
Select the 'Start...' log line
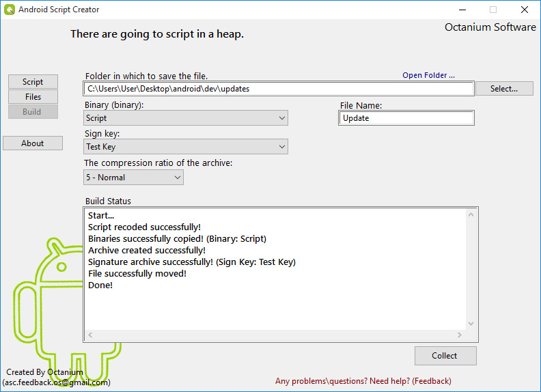tap(101, 215)
